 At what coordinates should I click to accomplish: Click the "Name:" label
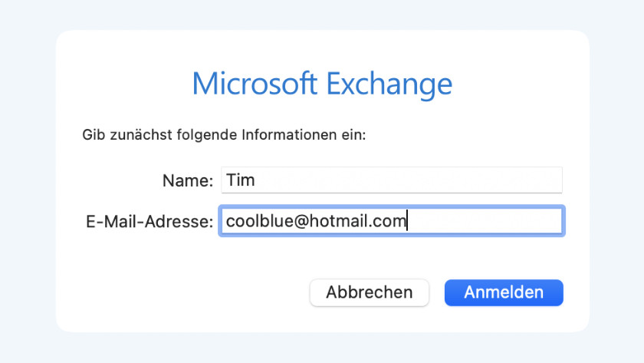click(x=188, y=180)
